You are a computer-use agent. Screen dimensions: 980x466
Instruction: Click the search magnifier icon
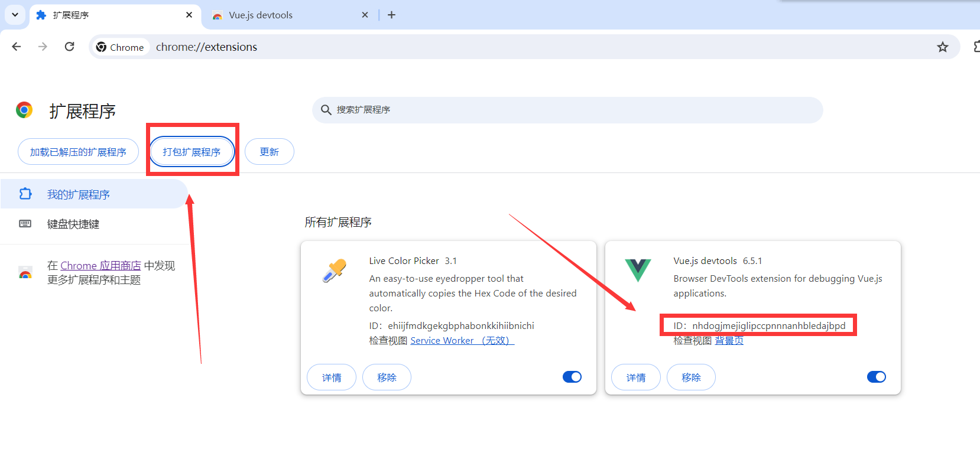326,110
